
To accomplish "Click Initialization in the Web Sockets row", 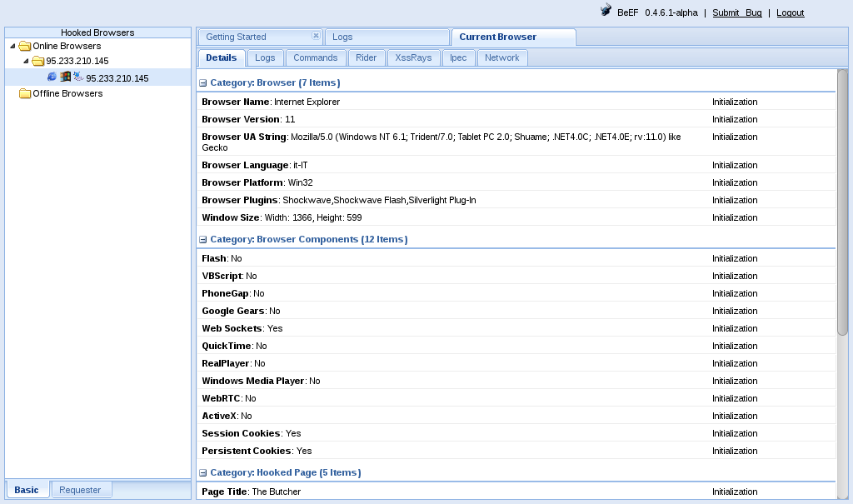I will tap(735, 328).
